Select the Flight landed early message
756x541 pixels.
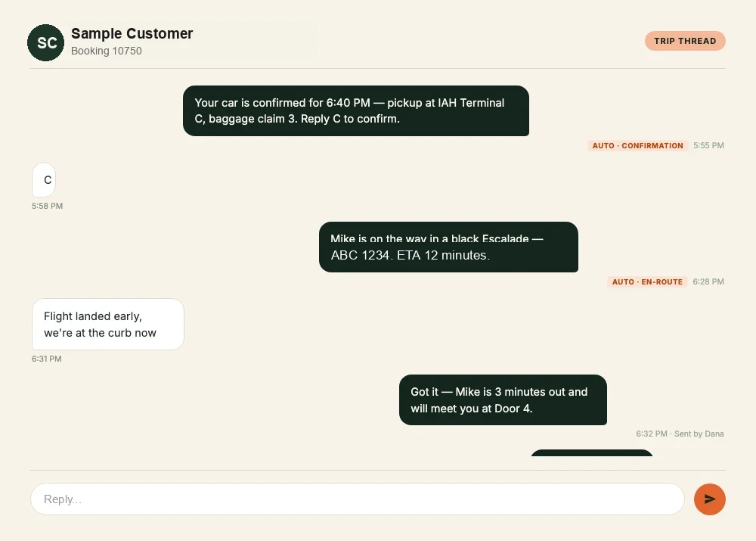click(108, 325)
